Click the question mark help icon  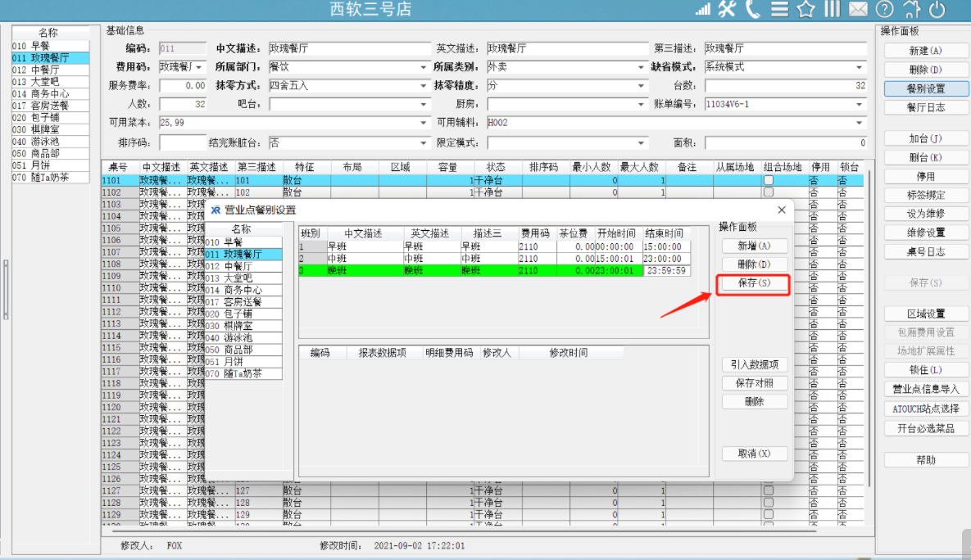coord(884,9)
